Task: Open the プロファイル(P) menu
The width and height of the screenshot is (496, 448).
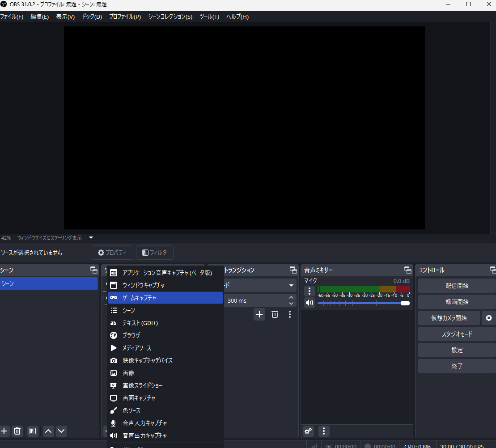Action: pyautogui.click(x=125, y=17)
